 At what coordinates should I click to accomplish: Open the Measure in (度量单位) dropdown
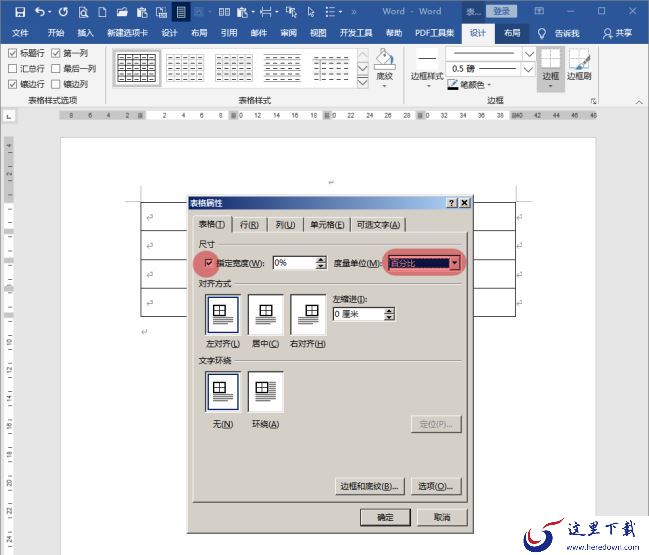[x=454, y=263]
